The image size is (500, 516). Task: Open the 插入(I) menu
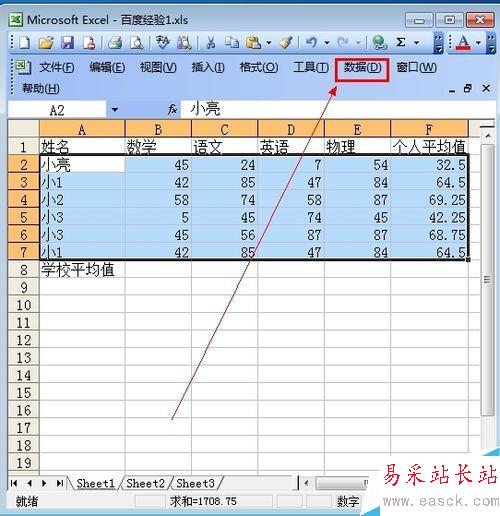[208, 68]
